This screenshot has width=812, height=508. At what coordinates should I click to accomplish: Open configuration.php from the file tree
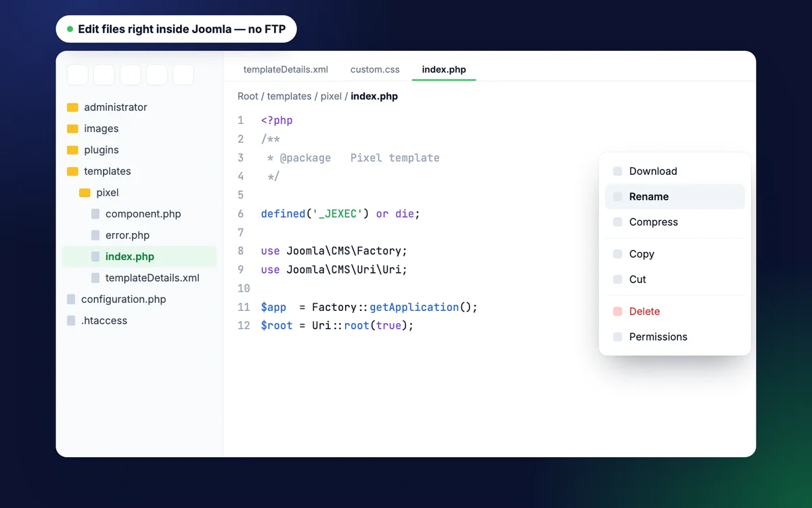(123, 299)
